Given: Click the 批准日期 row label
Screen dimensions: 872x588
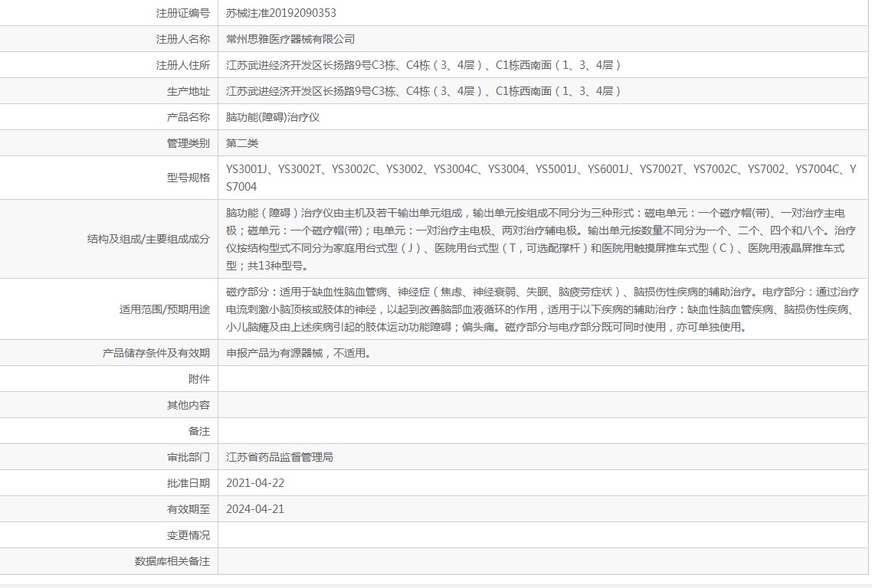Looking at the screenshot, I should 188,484.
